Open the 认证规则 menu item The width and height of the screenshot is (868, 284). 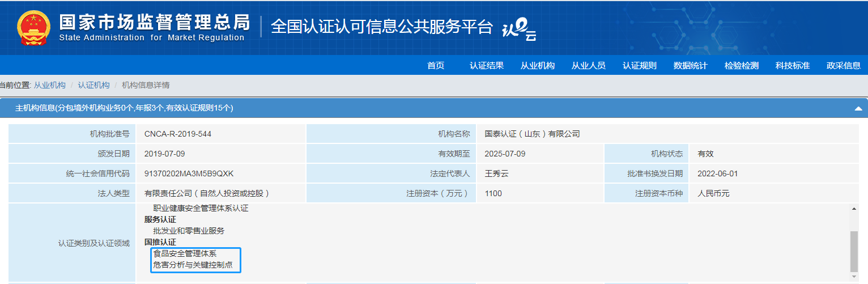pyautogui.click(x=640, y=66)
